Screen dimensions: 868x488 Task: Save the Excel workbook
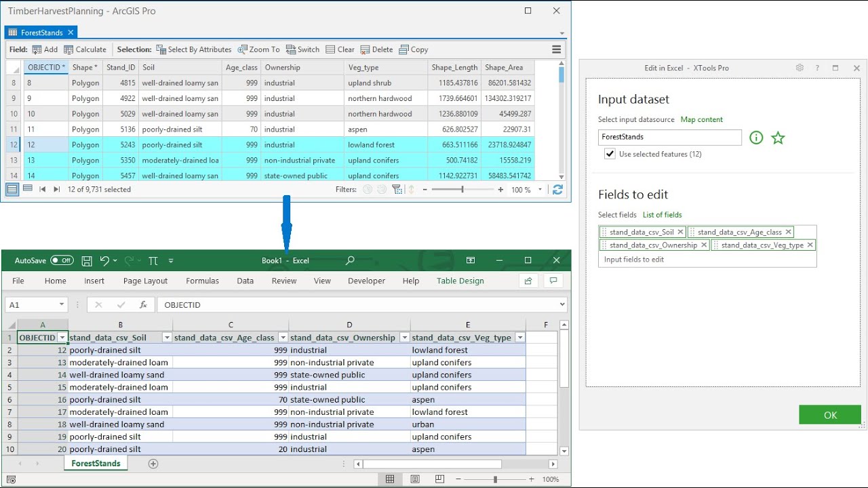click(x=87, y=260)
